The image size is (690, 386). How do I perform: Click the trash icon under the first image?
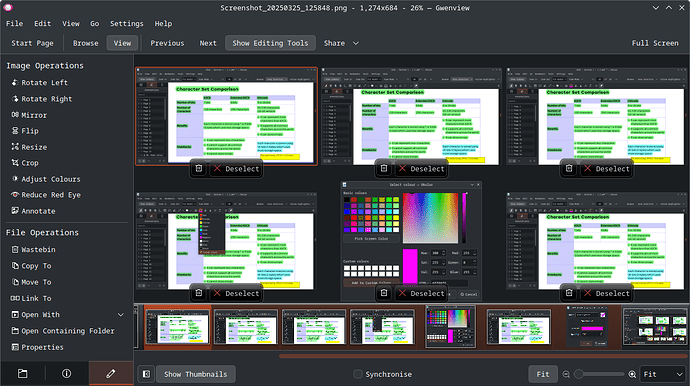[x=199, y=169]
